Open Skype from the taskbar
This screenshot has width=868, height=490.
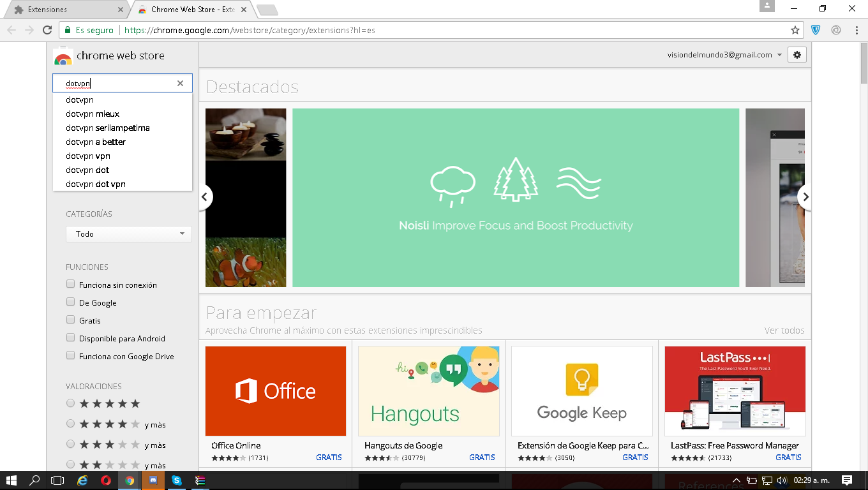pos(177,480)
